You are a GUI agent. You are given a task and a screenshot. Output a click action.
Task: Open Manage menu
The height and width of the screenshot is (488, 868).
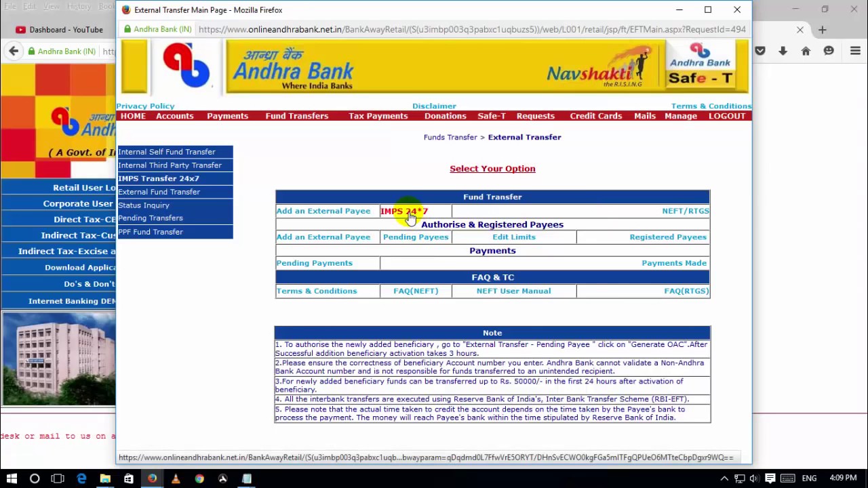[x=681, y=116]
